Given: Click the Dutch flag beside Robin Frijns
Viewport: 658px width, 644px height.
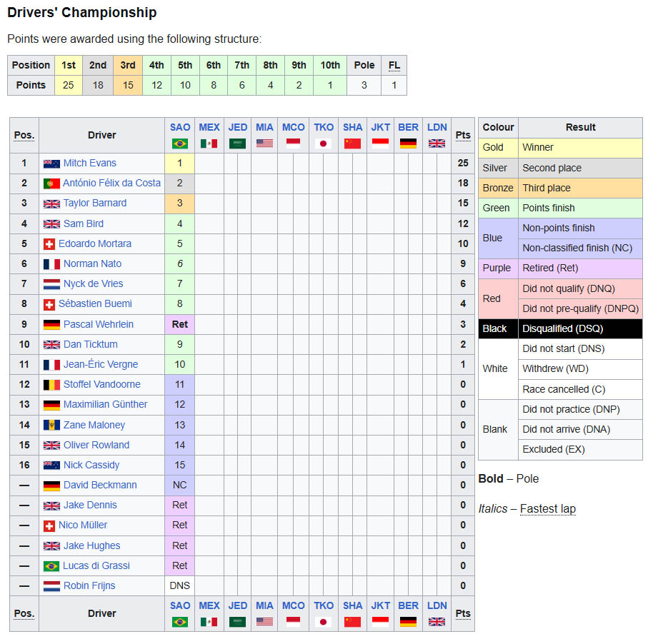Looking at the screenshot, I should 51,586.
